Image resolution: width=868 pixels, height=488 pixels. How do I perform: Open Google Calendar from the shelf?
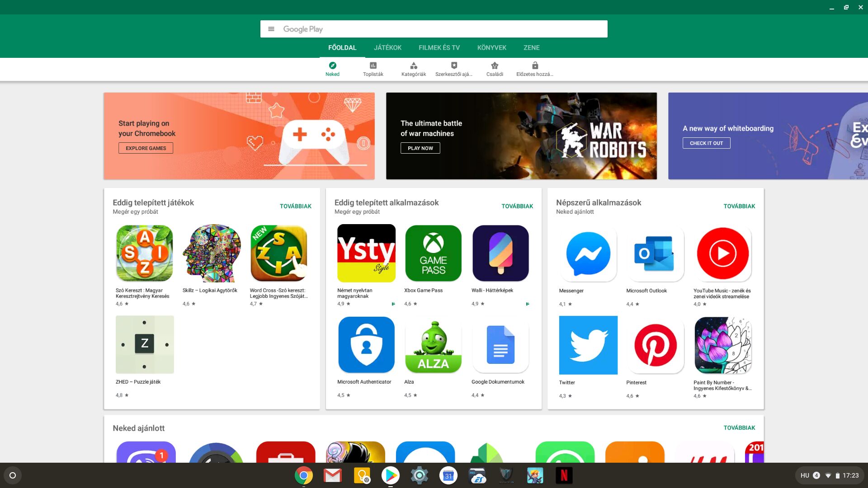(x=448, y=475)
